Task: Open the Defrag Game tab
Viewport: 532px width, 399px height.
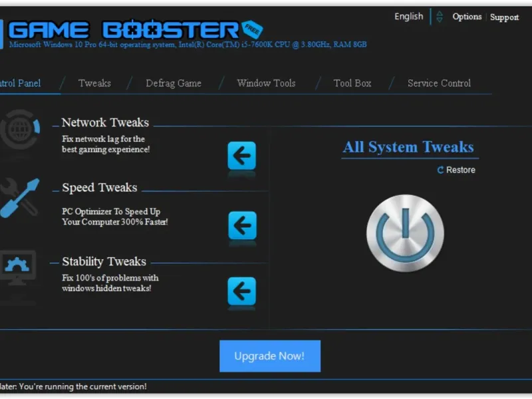Action: click(x=174, y=83)
